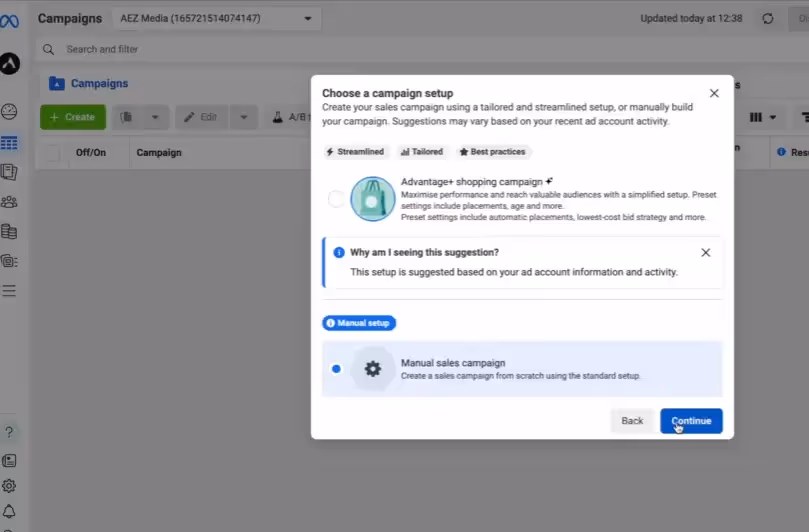Click the green Create button
The image size is (809, 532).
[x=73, y=117]
